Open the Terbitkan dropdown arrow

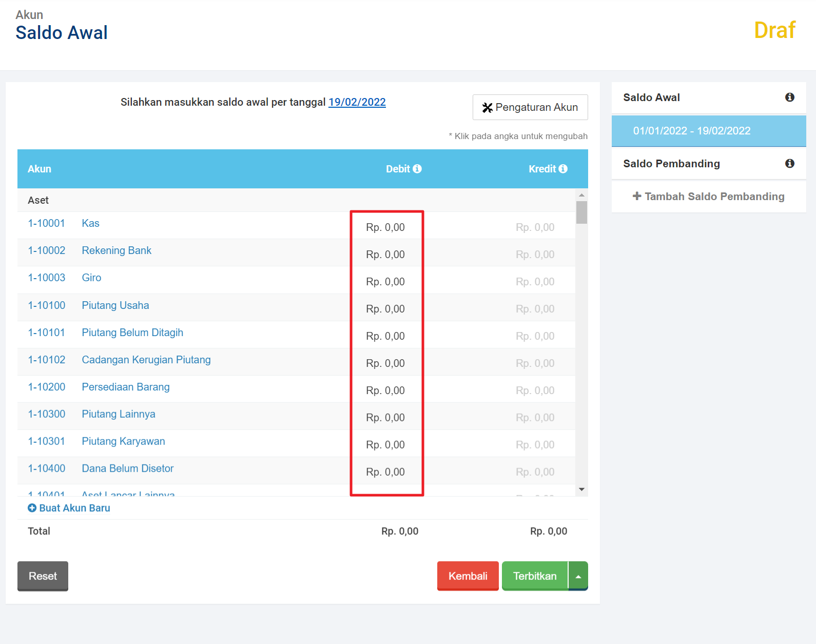tap(578, 576)
